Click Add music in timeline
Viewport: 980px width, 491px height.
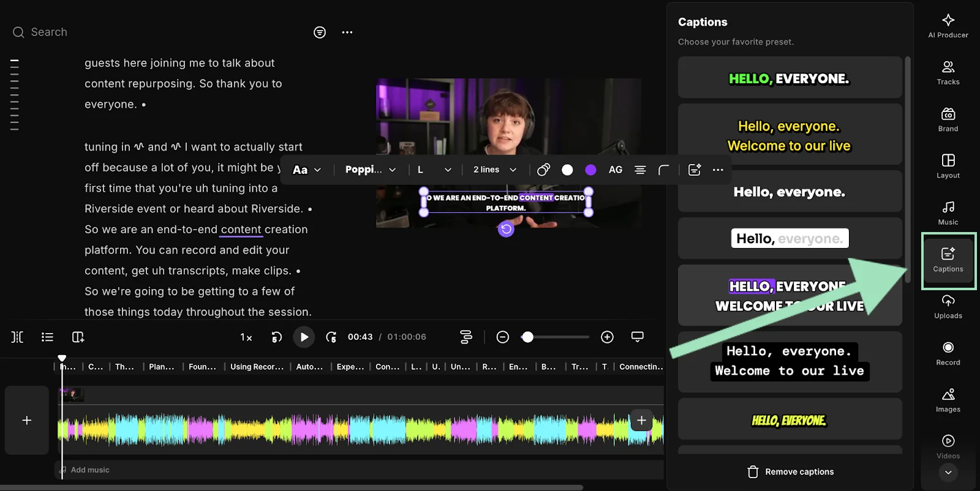click(85, 470)
